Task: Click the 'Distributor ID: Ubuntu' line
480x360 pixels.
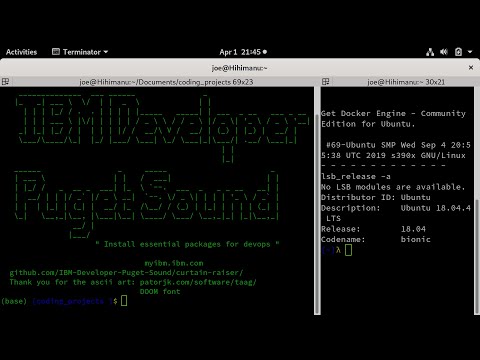Action: click(376, 197)
